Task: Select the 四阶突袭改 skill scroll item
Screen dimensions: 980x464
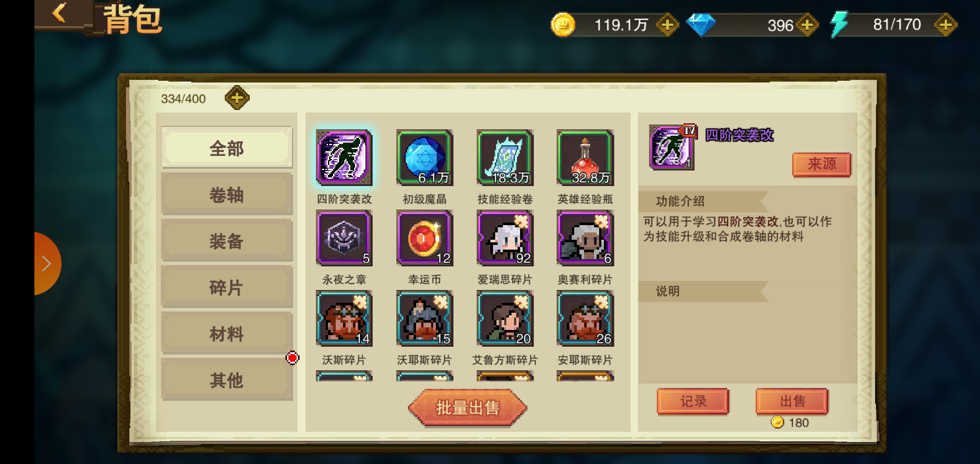Action: coord(344,158)
